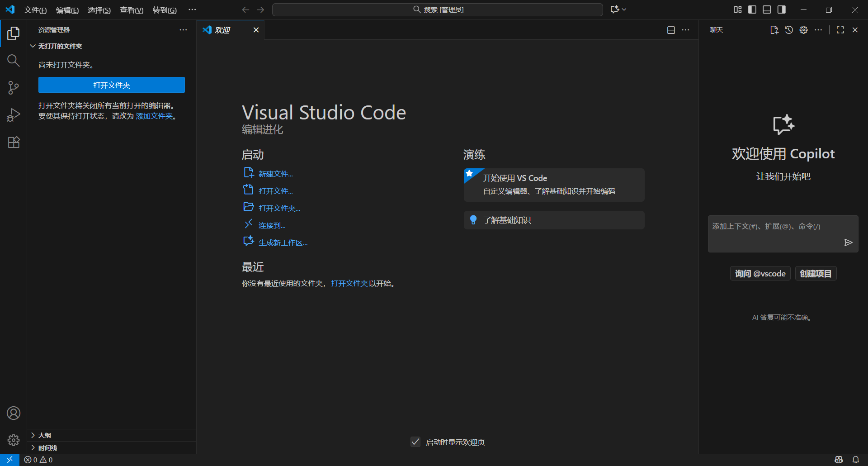This screenshot has height=466, width=868.
Task: Select the Chat tab in the side panel
Action: pyautogui.click(x=717, y=30)
